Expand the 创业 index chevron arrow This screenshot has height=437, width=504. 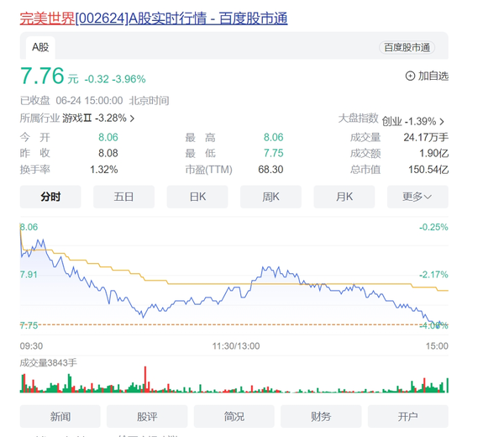click(x=442, y=122)
